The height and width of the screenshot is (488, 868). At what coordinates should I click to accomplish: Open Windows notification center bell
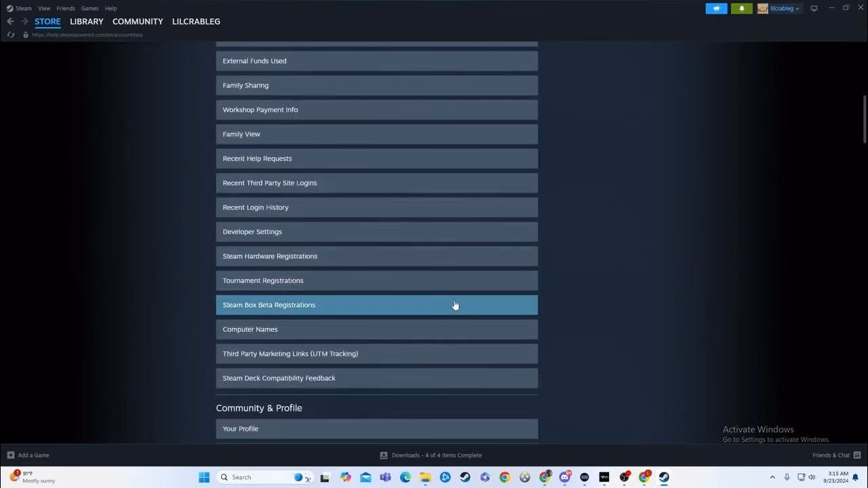(856, 477)
